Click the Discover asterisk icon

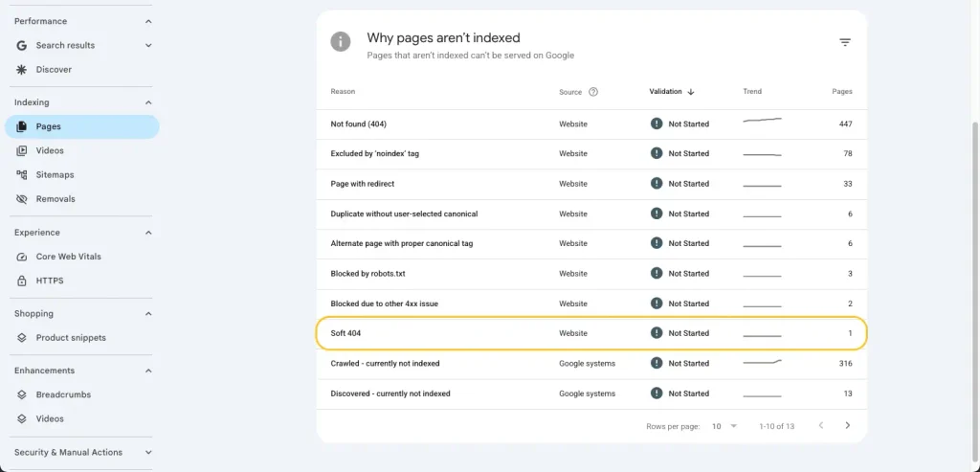pos(22,69)
